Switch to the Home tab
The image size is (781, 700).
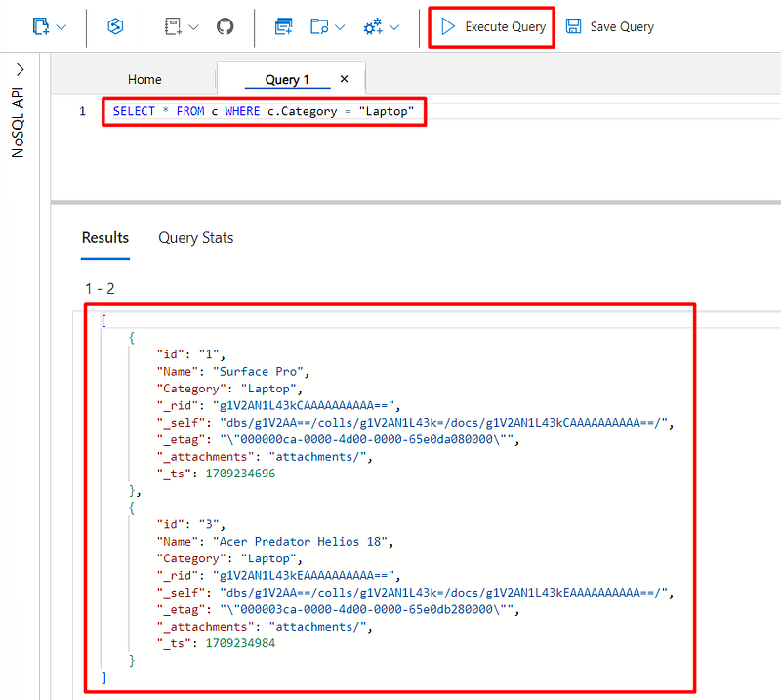pos(144,80)
